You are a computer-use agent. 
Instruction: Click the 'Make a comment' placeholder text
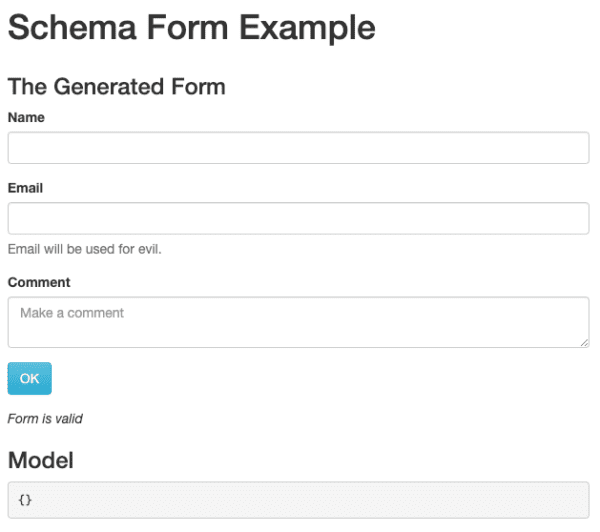click(x=72, y=313)
